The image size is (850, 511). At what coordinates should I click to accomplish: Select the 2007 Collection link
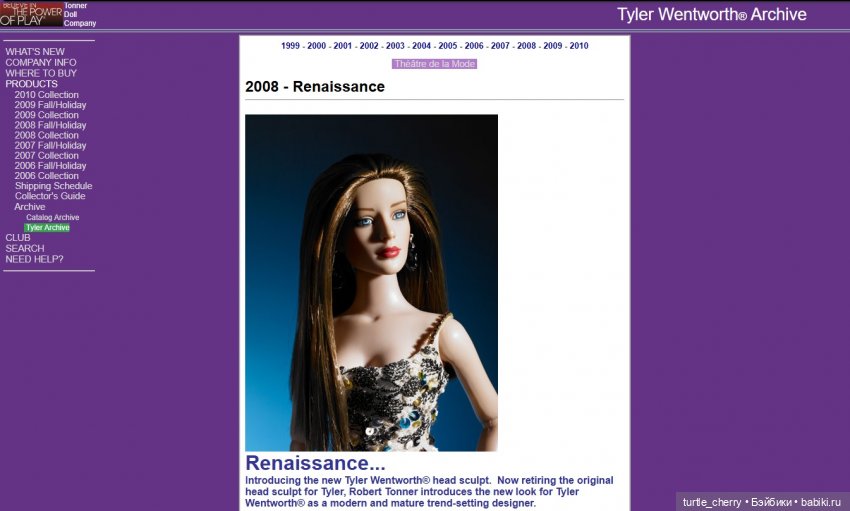pos(47,156)
